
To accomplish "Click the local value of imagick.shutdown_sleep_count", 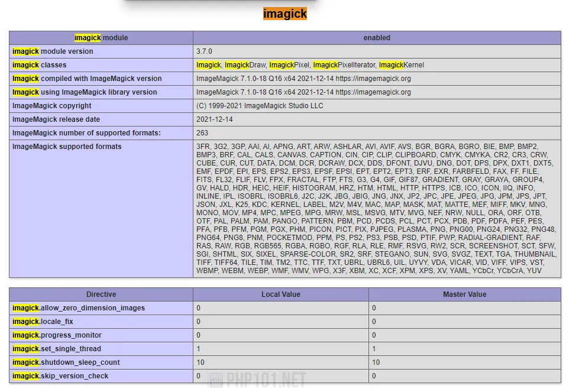I will point(200,362).
